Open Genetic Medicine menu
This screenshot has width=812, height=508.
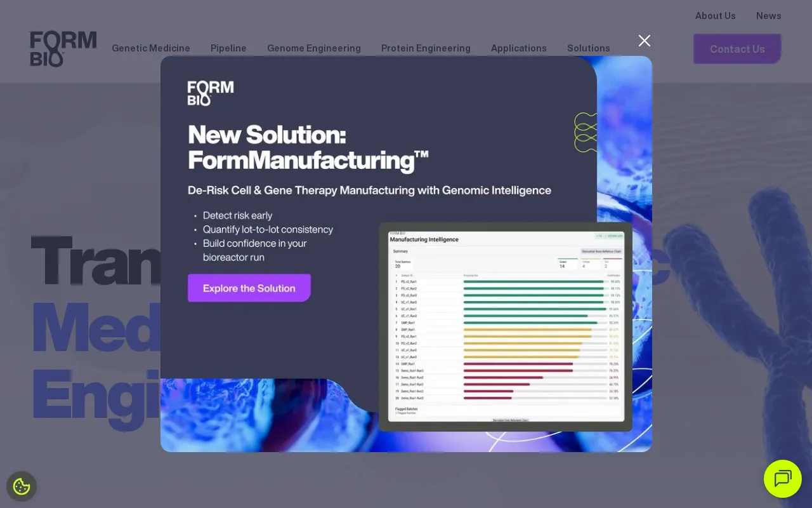point(151,48)
